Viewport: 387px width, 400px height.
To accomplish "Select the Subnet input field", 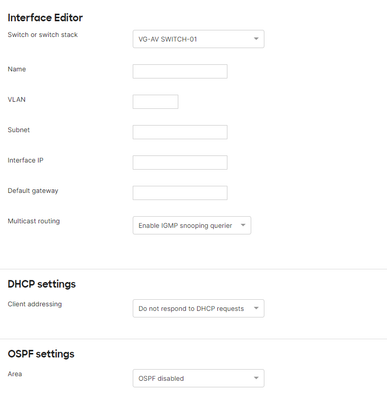I will pyautogui.click(x=180, y=132).
